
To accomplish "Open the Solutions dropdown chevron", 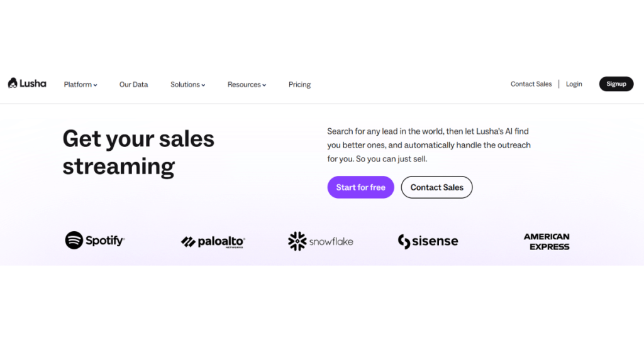I will coord(203,85).
